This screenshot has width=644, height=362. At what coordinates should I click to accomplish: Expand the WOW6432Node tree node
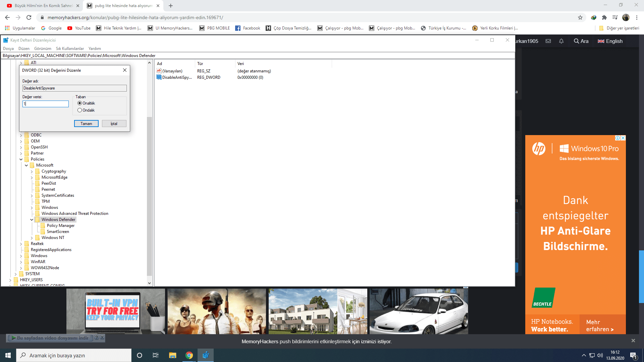click(21, 268)
